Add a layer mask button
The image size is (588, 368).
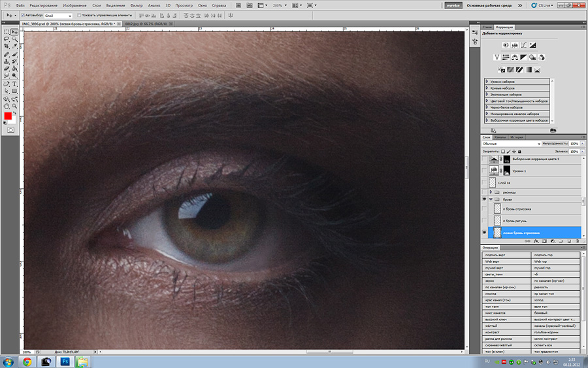click(544, 241)
